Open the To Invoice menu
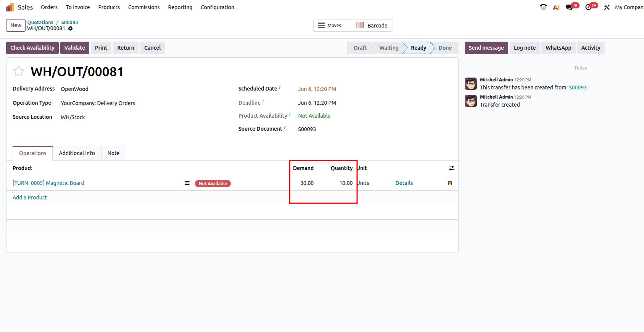 coord(78,7)
